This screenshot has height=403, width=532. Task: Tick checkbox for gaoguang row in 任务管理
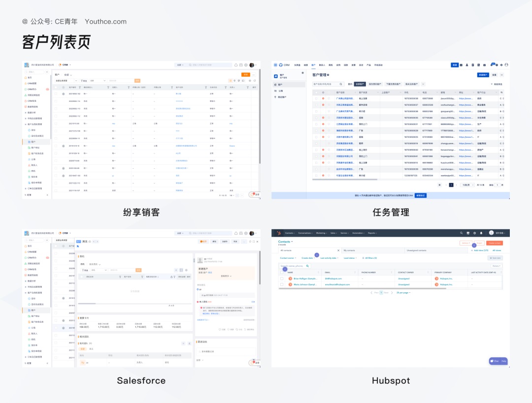[316, 112]
